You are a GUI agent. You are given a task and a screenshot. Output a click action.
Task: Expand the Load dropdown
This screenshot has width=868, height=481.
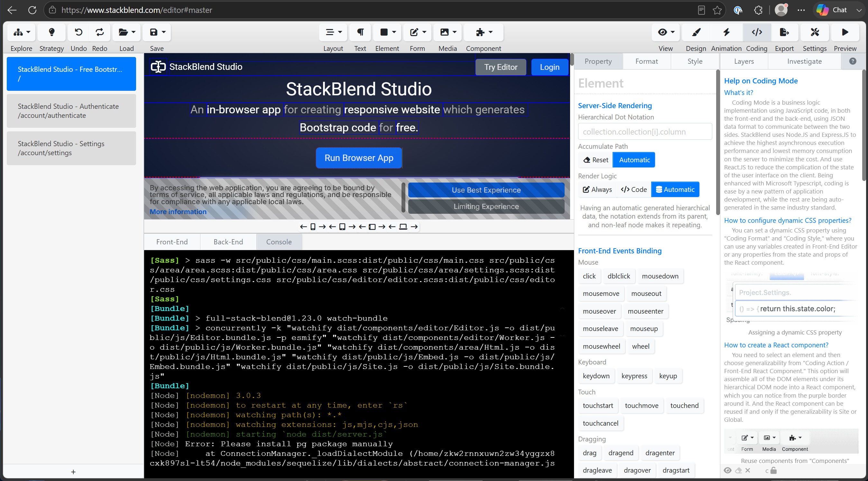(127, 33)
